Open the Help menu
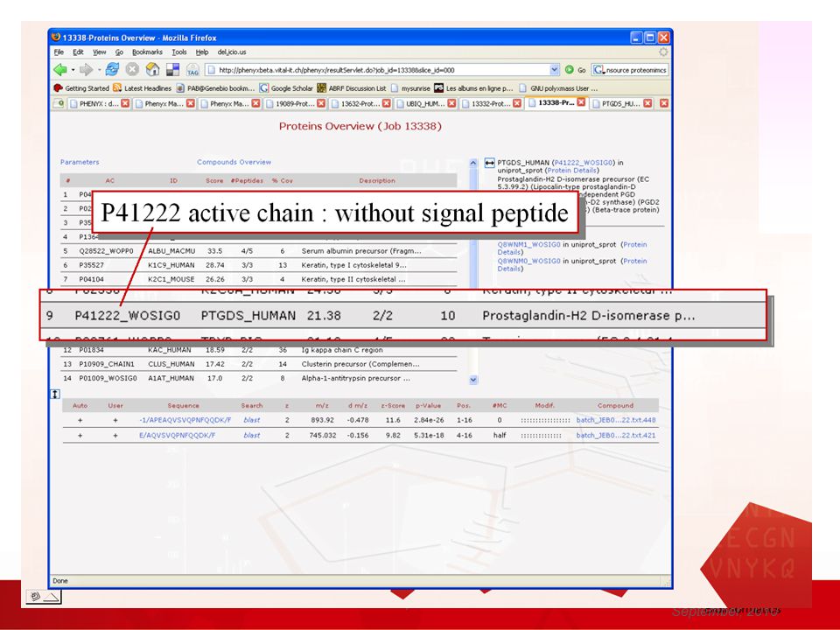Viewport: 840px width, 630px height. click(202, 52)
